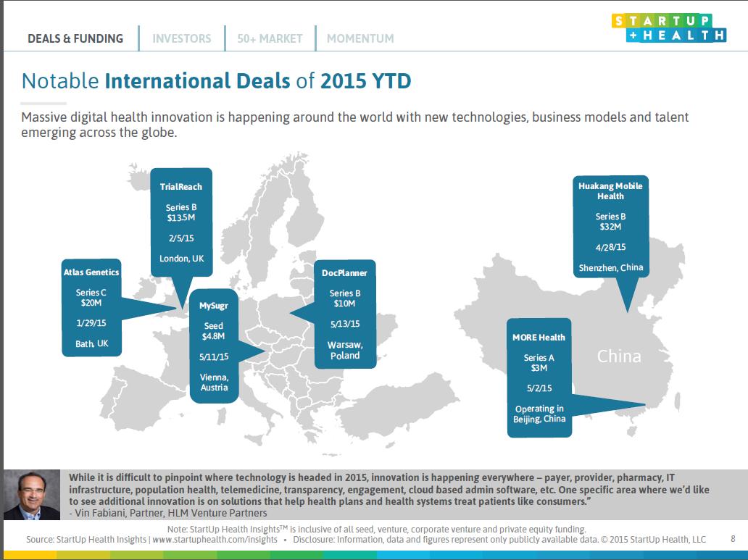The width and height of the screenshot is (748, 560).
Task: Select the DocPlanner deal callout
Action: (345, 314)
